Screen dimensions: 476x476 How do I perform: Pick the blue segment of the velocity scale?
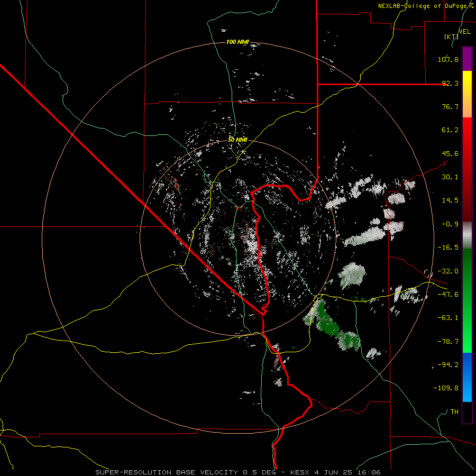click(x=467, y=377)
